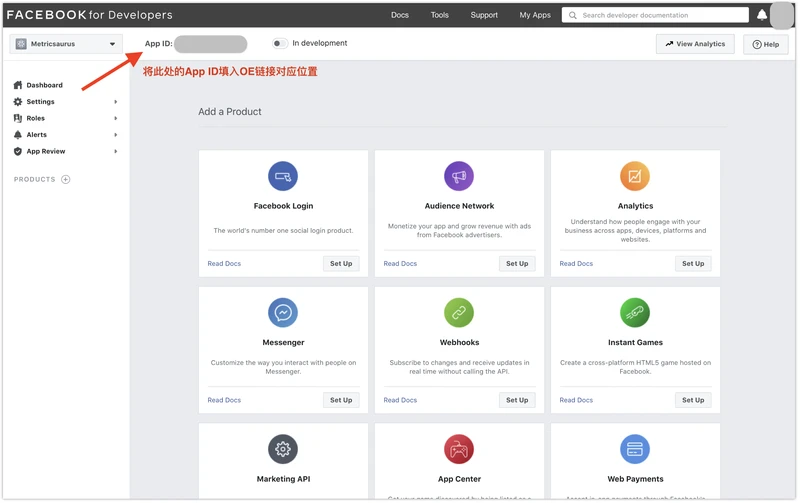
Task: Click the Roles icon in sidebar
Action: point(18,118)
